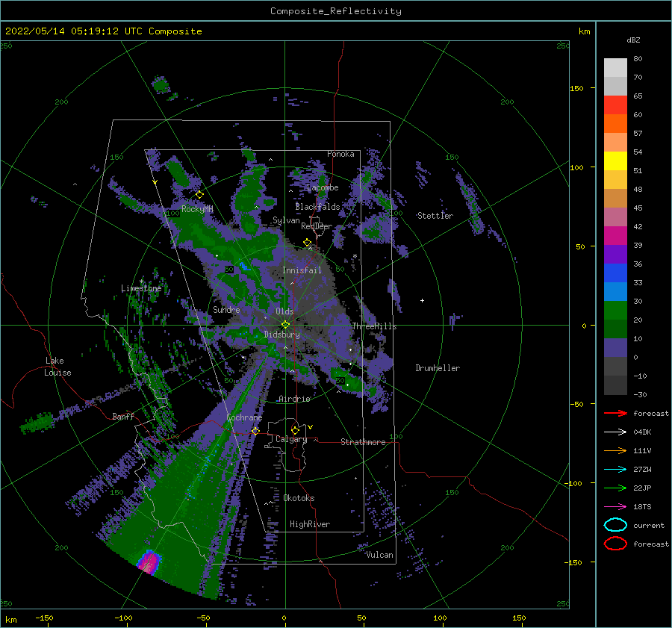The image size is (672, 628).
Task: Click the Airdrie city label
Action: click(294, 399)
